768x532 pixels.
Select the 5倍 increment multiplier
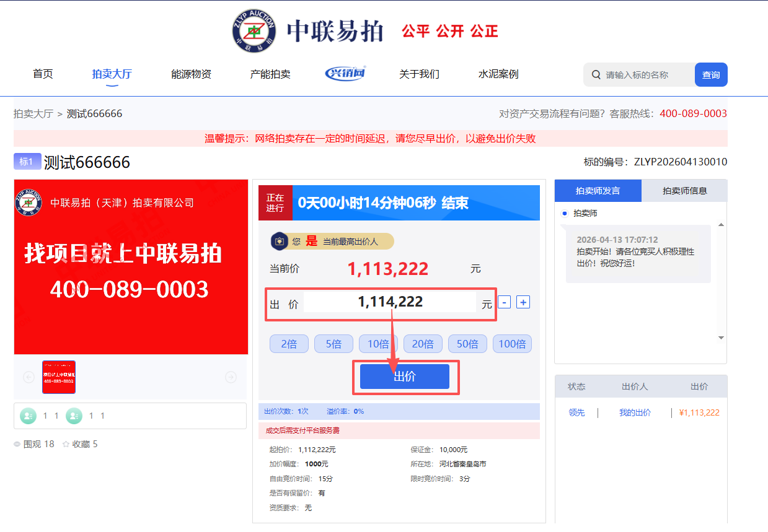tap(333, 344)
